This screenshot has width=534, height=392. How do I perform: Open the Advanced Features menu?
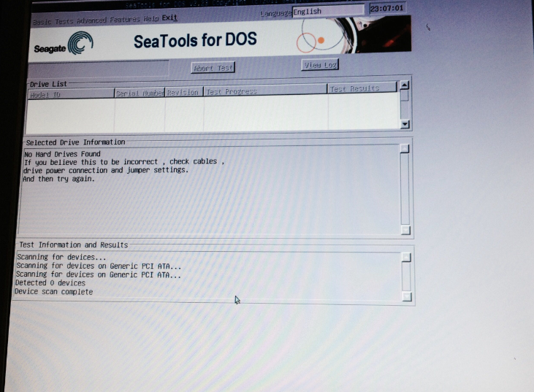pyautogui.click(x=108, y=20)
